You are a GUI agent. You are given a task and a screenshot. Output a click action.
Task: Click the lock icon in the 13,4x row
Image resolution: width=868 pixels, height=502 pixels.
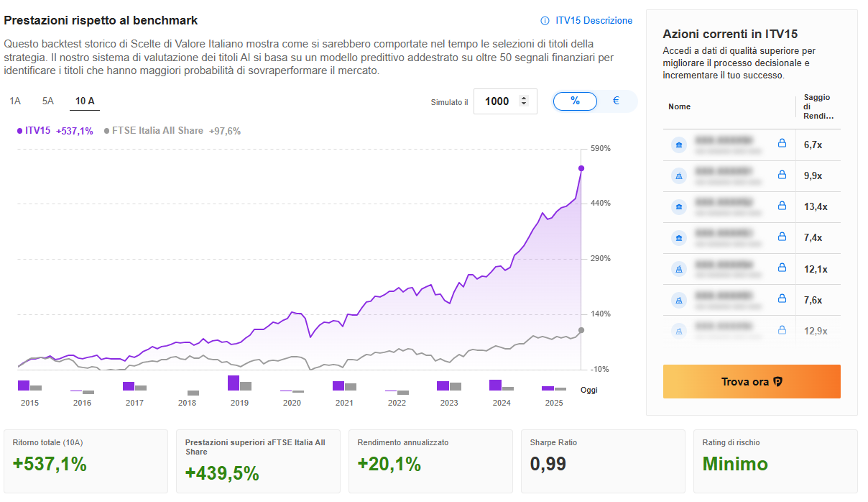782,206
